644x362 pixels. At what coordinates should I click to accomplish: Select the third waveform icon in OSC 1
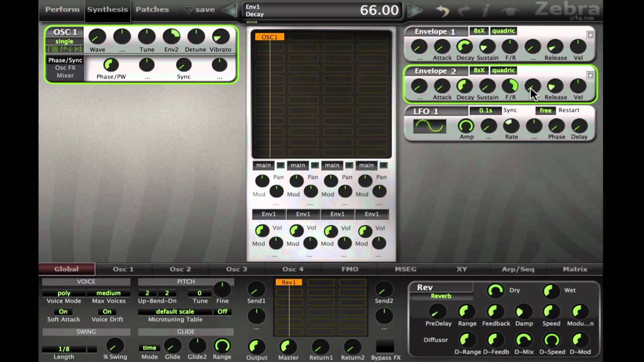pyautogui.click(x=77, y=49)
